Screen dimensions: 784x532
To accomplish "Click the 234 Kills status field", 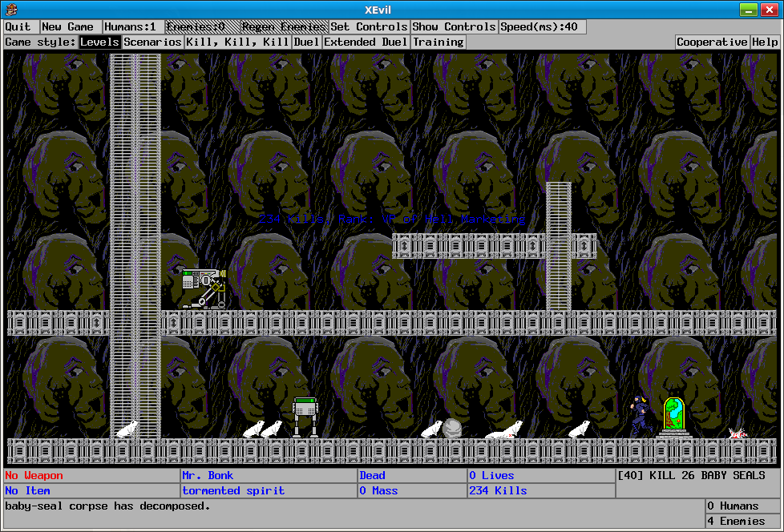I will pos(541,490).
